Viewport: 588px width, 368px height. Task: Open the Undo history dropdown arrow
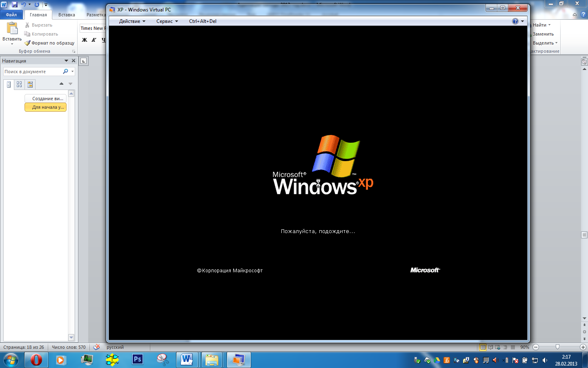(x=29, y=4)
